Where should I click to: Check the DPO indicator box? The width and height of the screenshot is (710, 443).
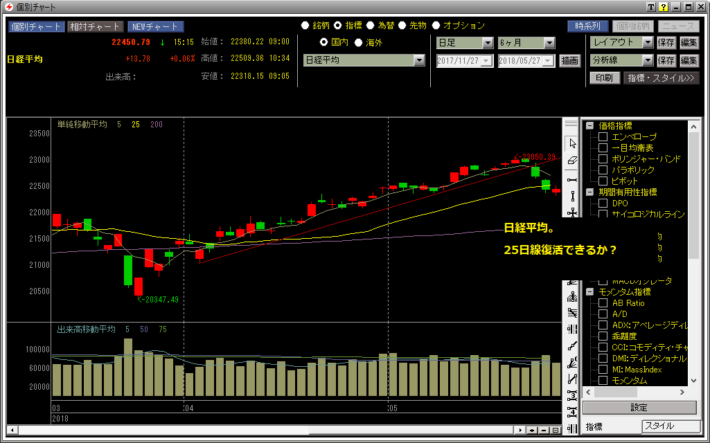pos(603,203)
